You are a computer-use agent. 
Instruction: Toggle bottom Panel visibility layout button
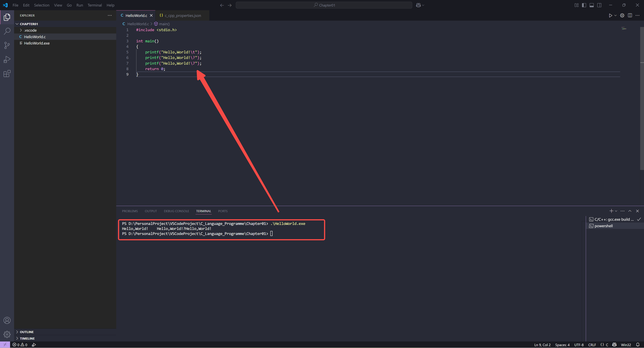tap(592, 5)
